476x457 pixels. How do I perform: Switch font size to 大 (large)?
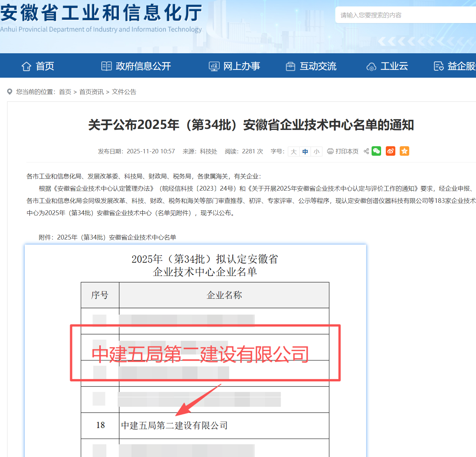[x=293, y=151]
